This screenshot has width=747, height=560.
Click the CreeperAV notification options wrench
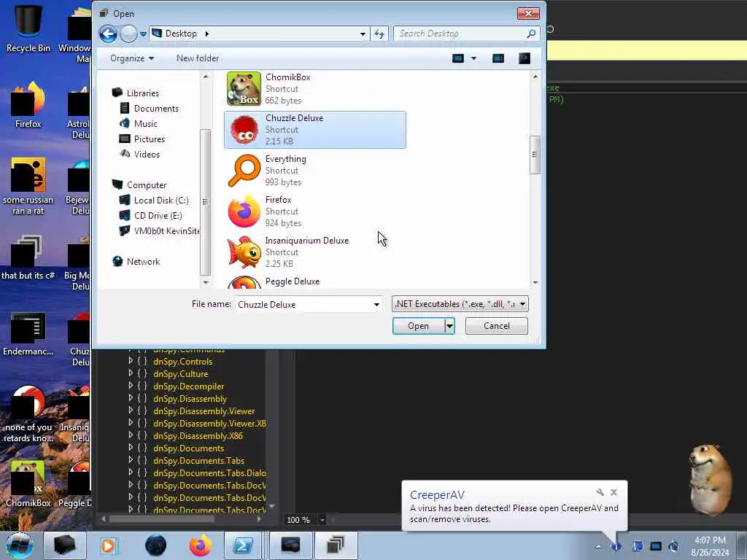[x=600, y=492]
